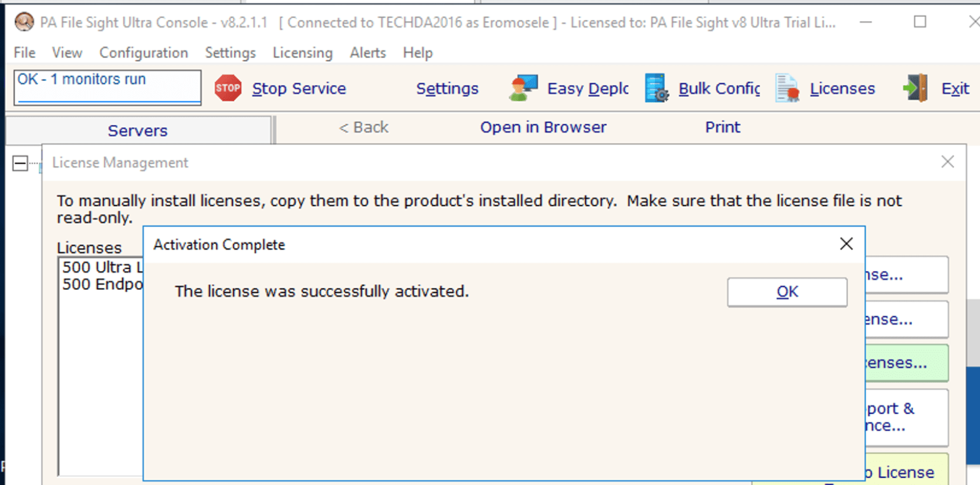Open the File menu
This screenshot has height=485, width=980.
click(x=25, y=53)
